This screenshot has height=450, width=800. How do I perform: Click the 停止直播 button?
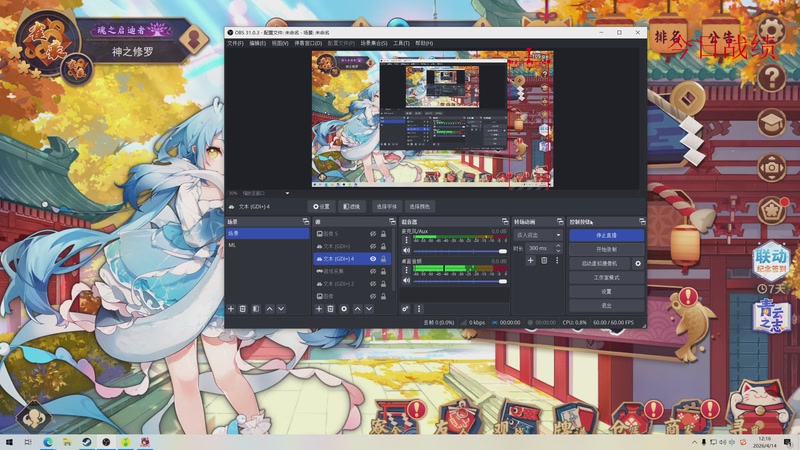pyautogui.click(x=606, y=235)
